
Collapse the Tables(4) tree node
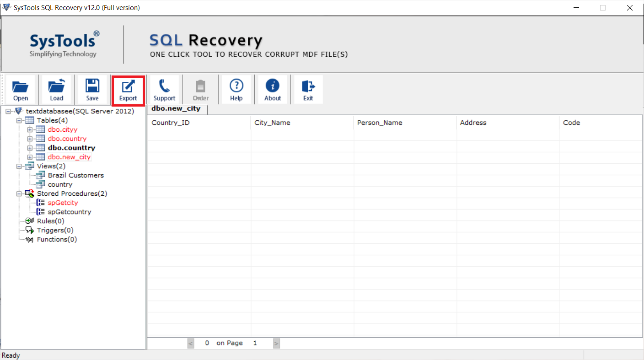pyautogui.click(x=19, y=121)
